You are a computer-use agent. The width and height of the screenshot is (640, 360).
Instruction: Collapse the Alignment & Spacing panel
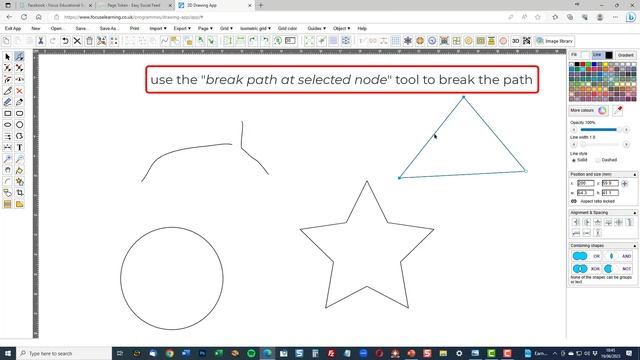pos(635,213)
